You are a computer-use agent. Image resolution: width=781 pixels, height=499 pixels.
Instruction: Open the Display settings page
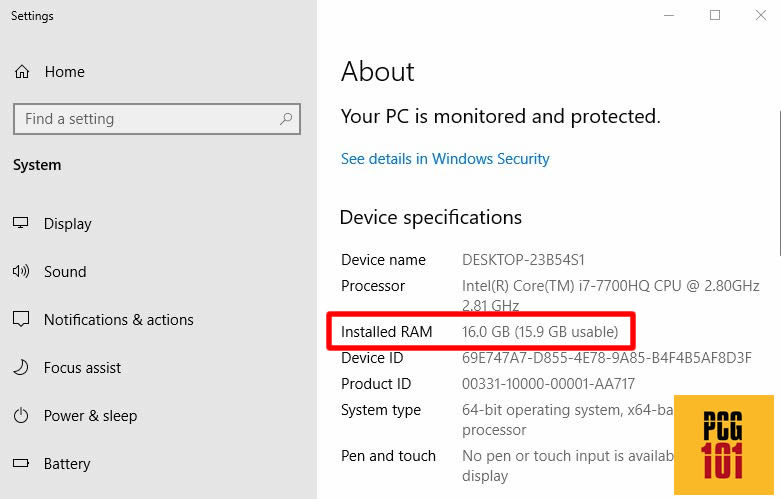[x=67, y=224]
